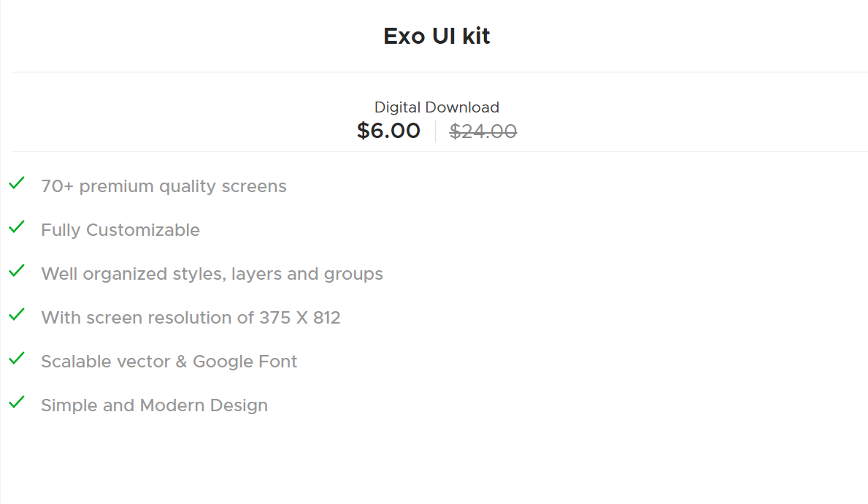
Task: Click Well organized styles, layers and groups
Action: (x=212, y=274)
